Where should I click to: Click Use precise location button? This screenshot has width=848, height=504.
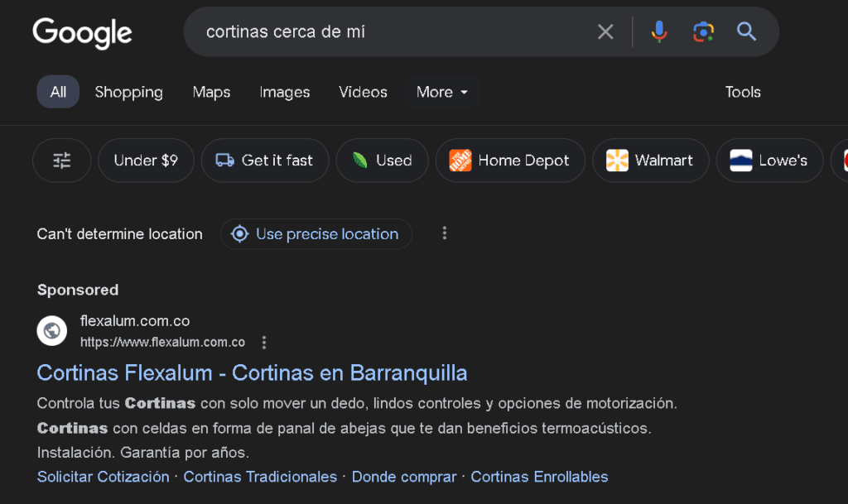click(316, 234)
